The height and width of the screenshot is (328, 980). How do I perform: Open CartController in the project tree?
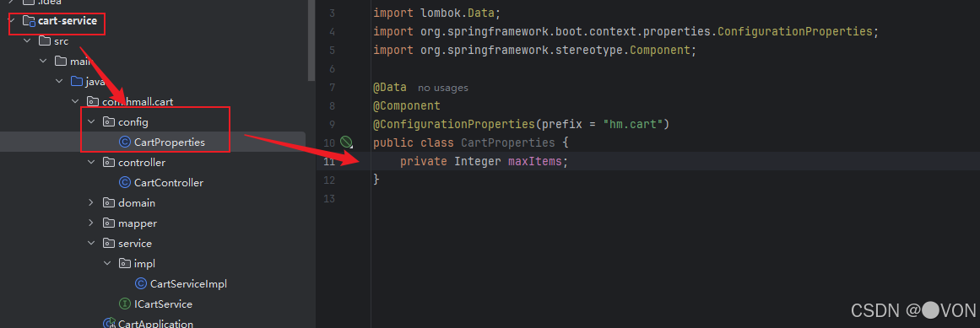(x=169, y=183)
